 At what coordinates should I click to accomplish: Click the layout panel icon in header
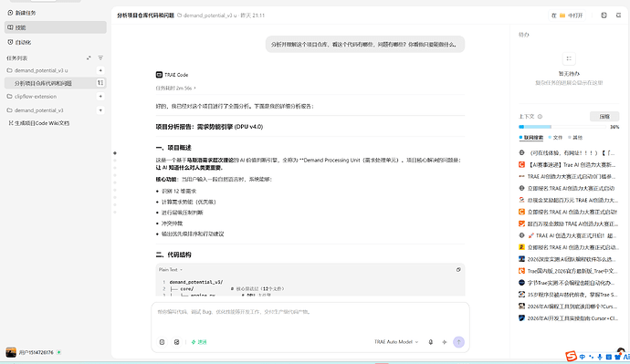[604, 16]
